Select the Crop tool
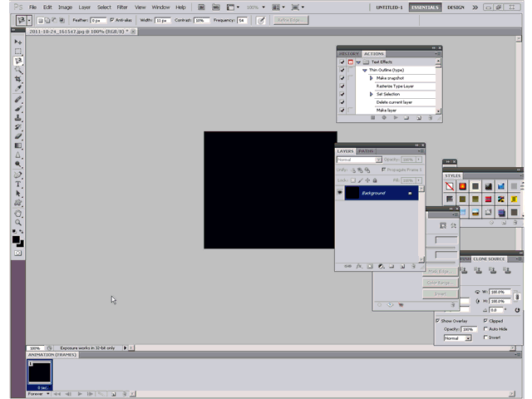 18,79
